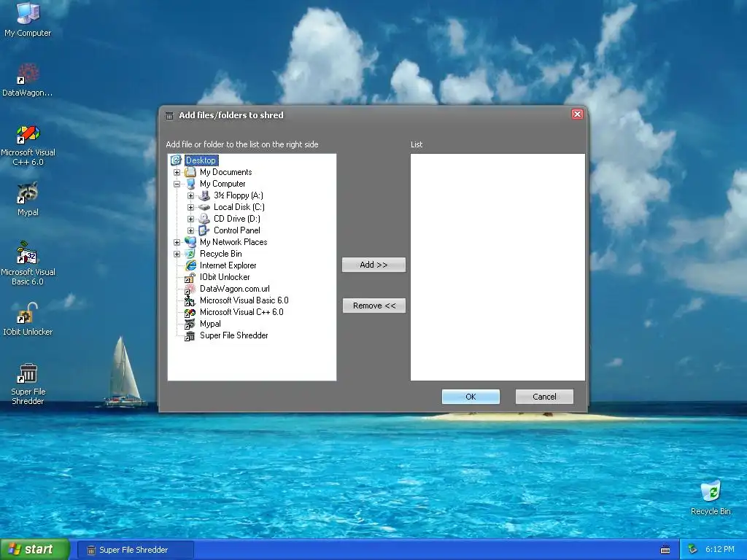This screenshot has height=560, width=747.
Task: Select Internet Explorer label in tree
Action: (228, 265)
